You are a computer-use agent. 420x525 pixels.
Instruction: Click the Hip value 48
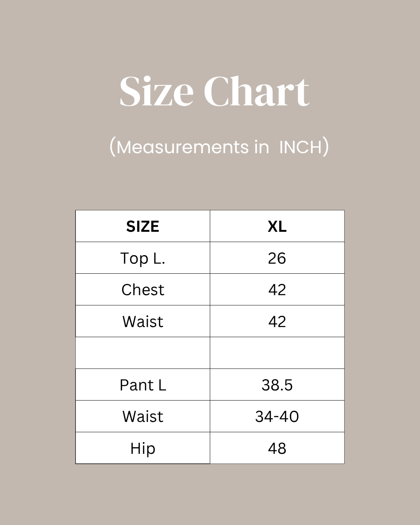coord(277,448)
